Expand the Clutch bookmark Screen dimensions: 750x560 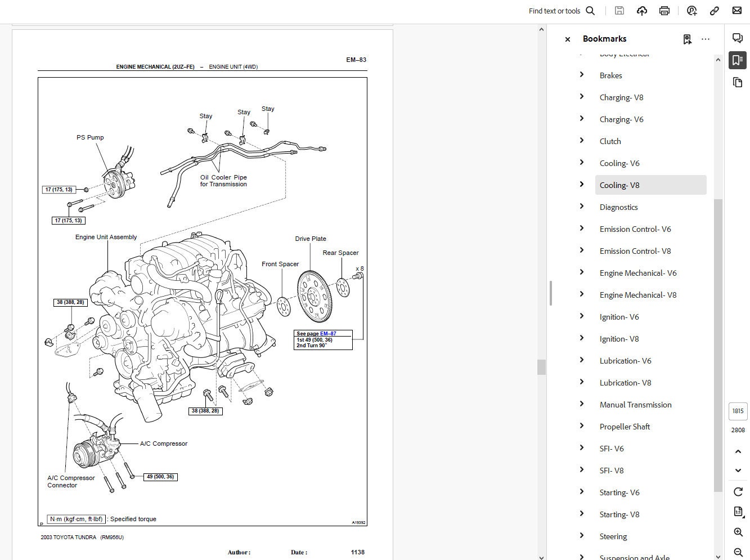(582, 141)
